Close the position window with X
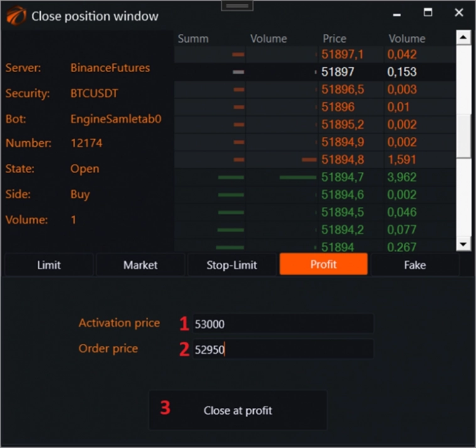This screenshot has height=448, width=476. click(x=458, y=13)
